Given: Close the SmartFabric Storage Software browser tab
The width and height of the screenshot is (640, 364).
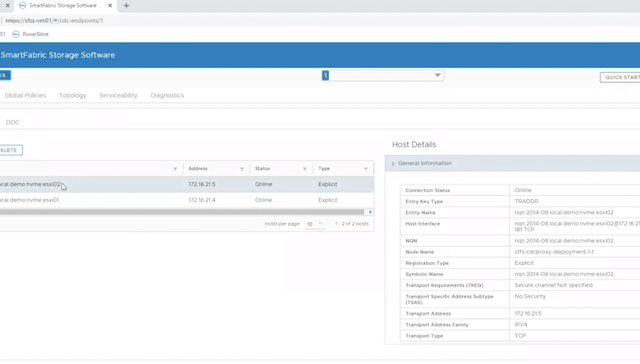Looking at the screenshot, I should [110, 6].
